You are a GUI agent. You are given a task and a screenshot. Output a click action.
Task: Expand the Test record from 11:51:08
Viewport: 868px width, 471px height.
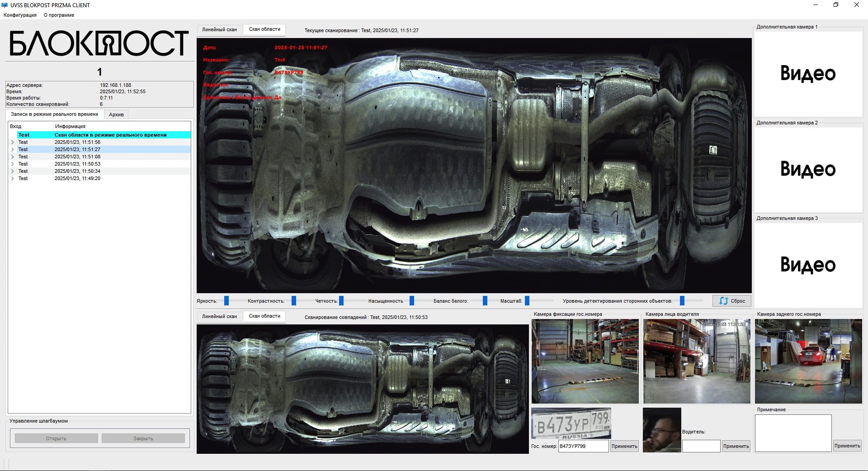click(x=13, y=157)
